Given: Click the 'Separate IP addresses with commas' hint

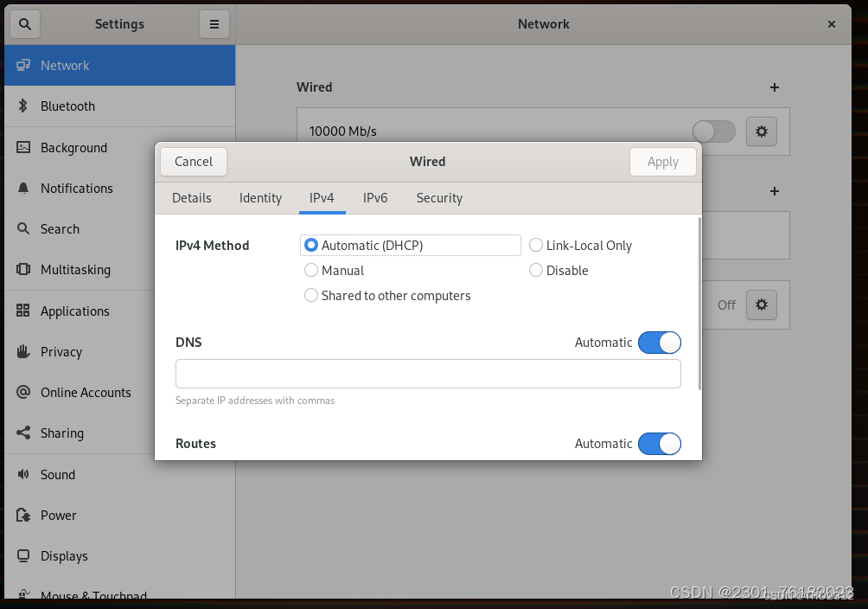Looking at the screenshot, I should click(255, 401).
